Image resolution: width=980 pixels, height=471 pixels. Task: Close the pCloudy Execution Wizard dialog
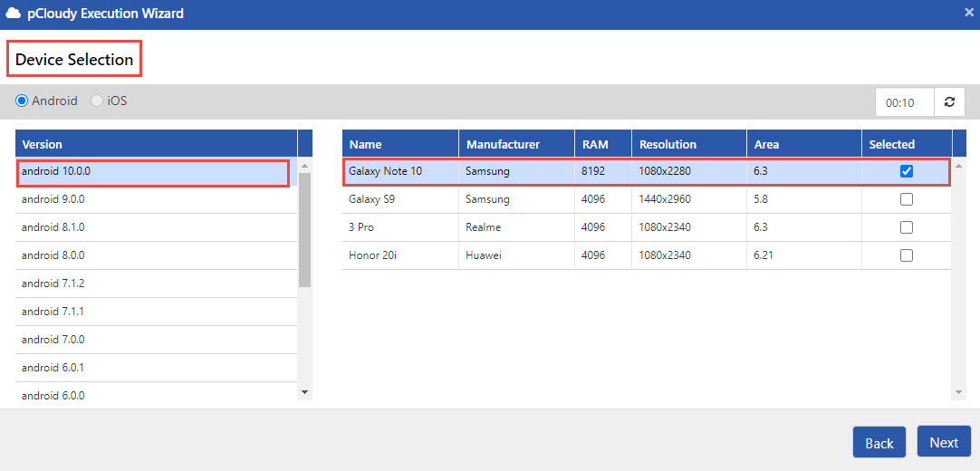(x=968, y=13)
